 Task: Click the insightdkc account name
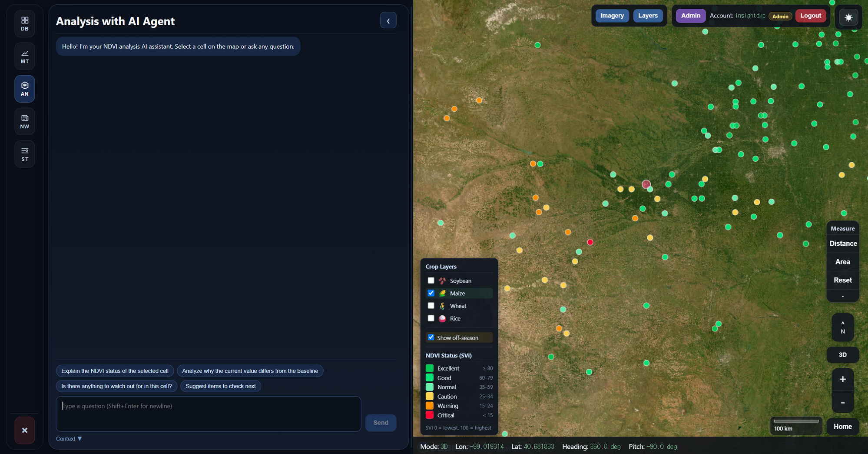pos(750,16)
